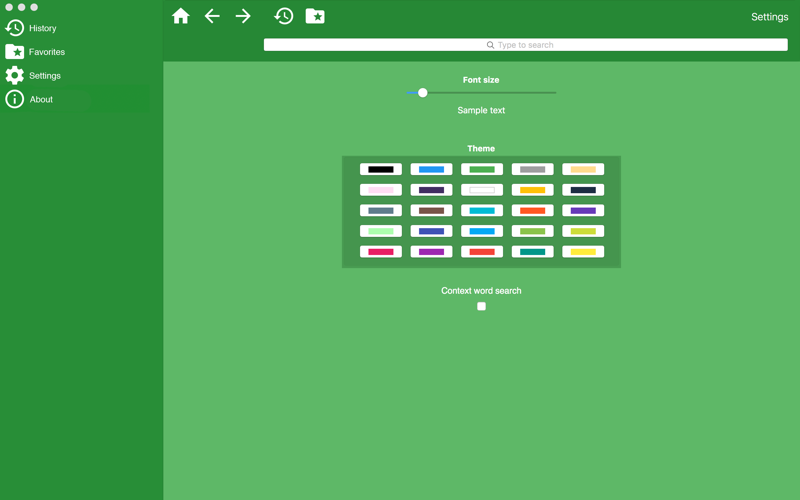The image size is (800, 500).
Task: Choose the cyan theme swatch
Action: (482, 210)
